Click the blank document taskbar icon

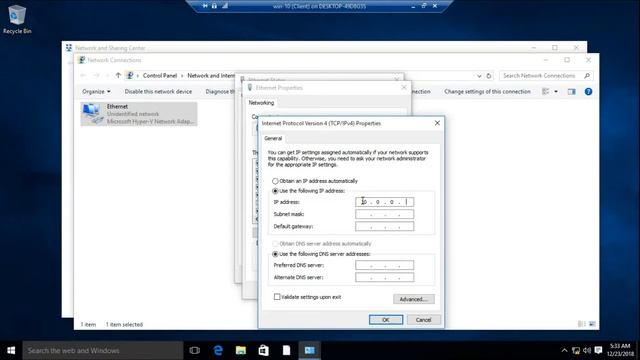tap(287, 351)
